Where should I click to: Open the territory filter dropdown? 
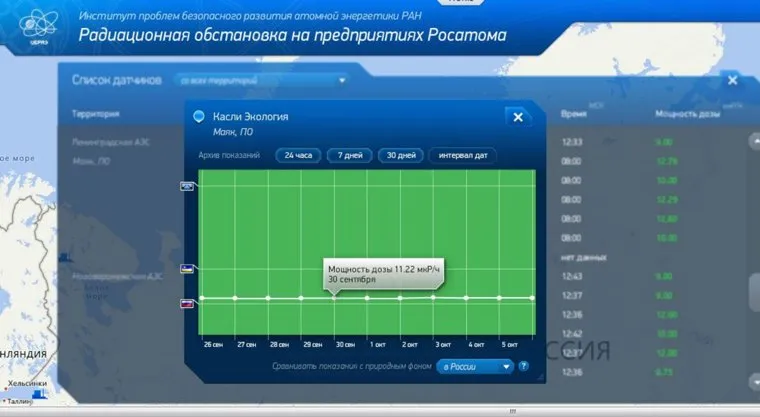coord(260,80)
